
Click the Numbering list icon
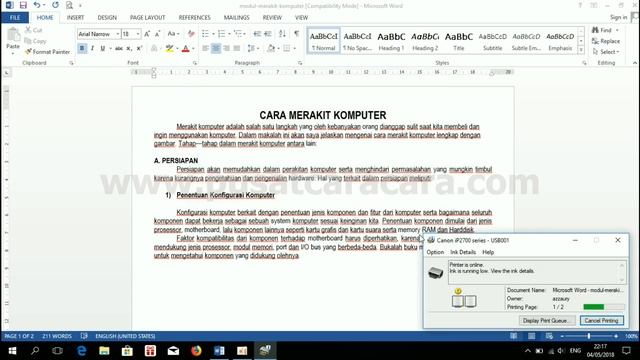click(x=221, y=33)
